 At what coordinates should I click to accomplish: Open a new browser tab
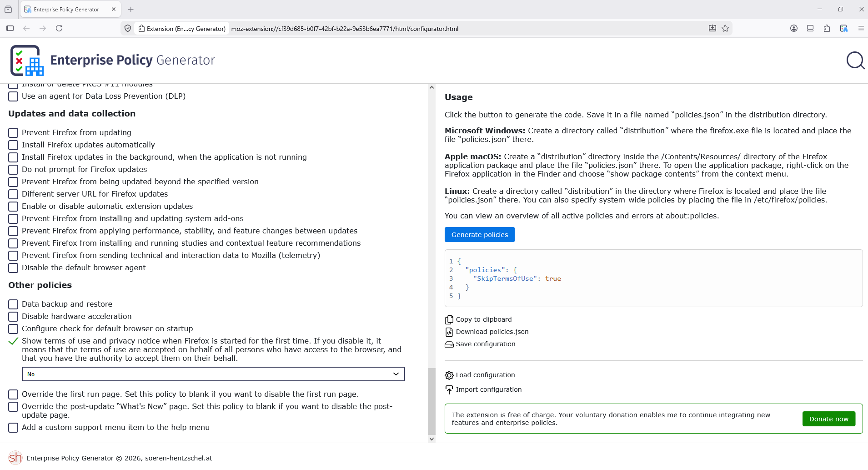pyautogui.click(x=131, y=9)
